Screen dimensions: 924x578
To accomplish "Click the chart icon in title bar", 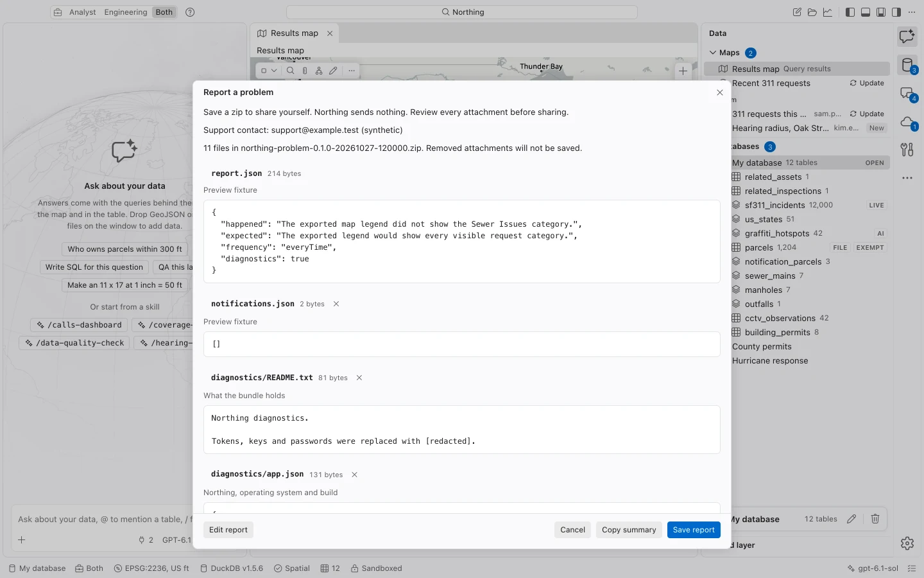I will (x=828, y=12).
